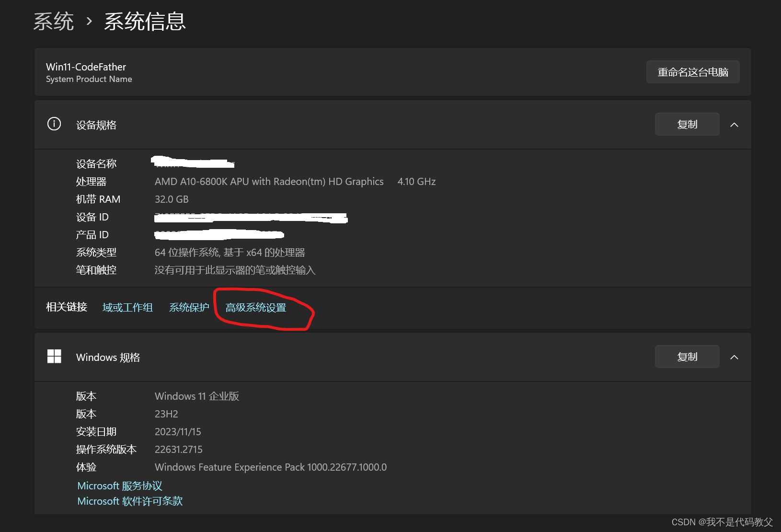Image resolution: width=781 pixels, height=532 pixels.
Task: Select the 32.0 GB RAM value
Action: point(172,199)
